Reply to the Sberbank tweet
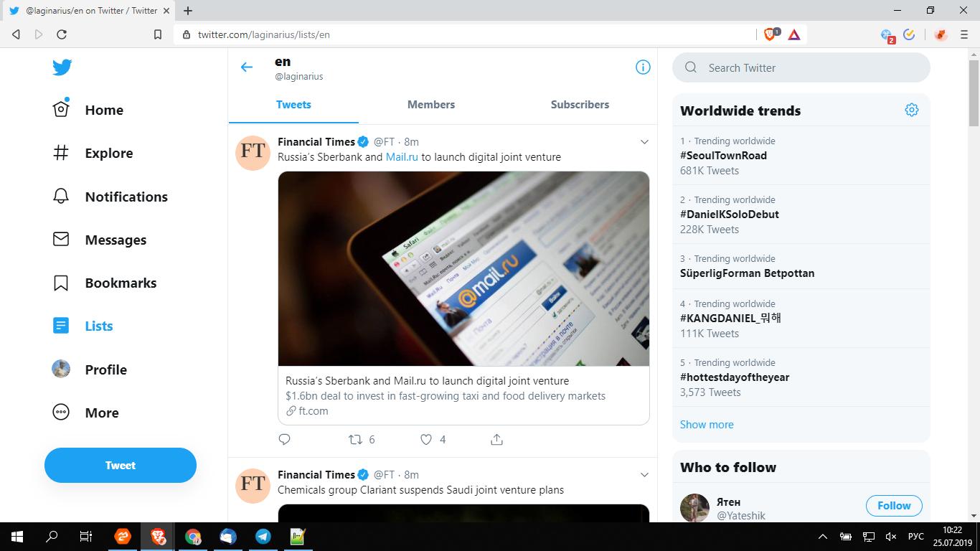The height and width of the screenshot is (551, 980). [x=284, y=439]
